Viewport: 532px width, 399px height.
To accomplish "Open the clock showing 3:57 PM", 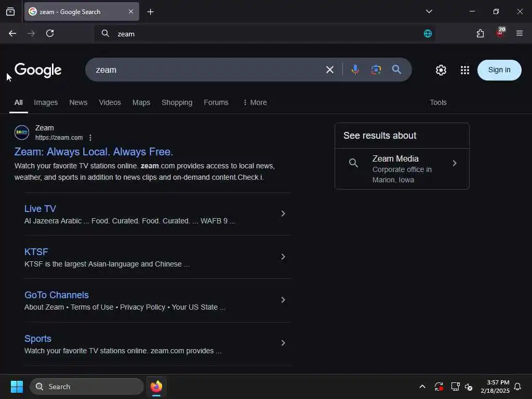I will point(495,387).
